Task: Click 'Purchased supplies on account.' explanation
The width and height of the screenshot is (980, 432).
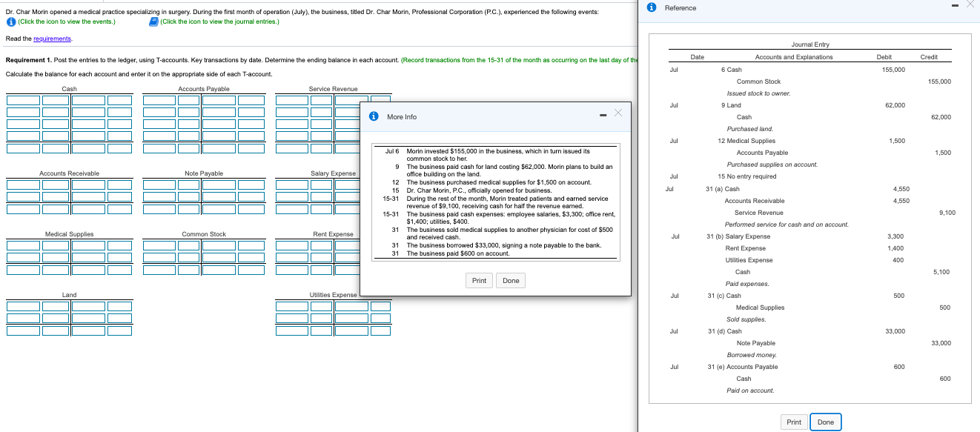Action: (772, 165)
